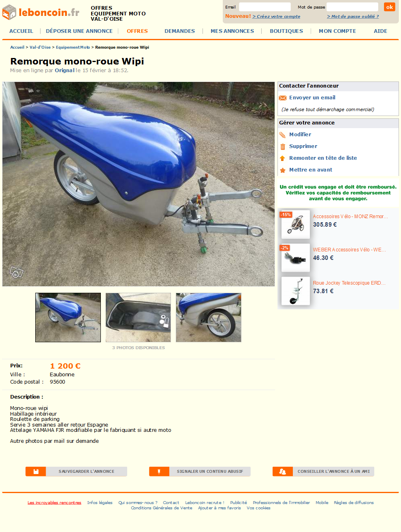This screenshot has width=401, height=532.
Task: Click the pencil icon next to Modifier
Action: point(283,135)
